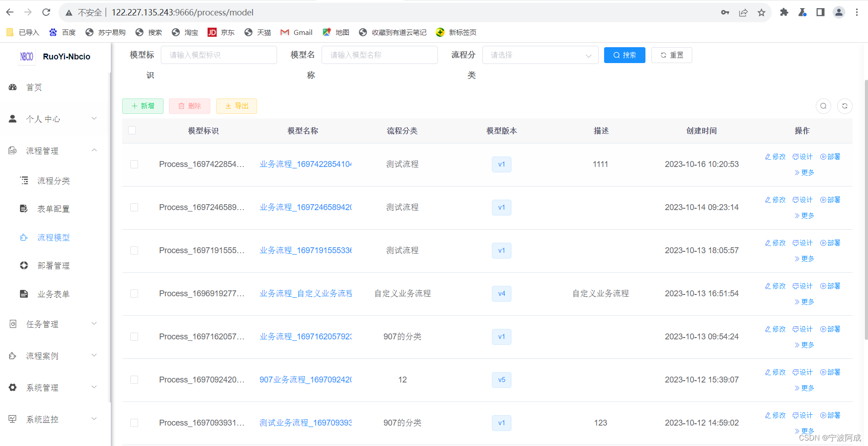Open the 百度 bookmark
The image size is (868, 446).
[x=62, y=32]
